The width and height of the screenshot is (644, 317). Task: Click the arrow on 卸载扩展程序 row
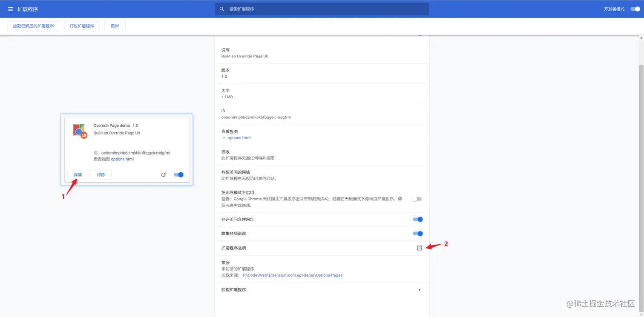coord(419,289)
